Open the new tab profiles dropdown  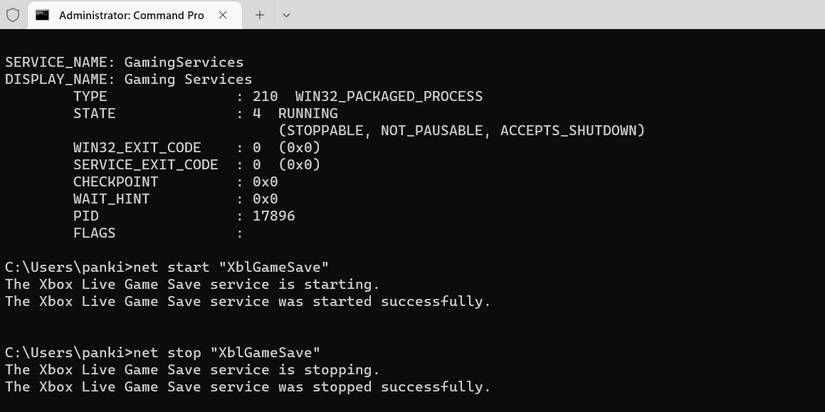click(x=286, y=15)
